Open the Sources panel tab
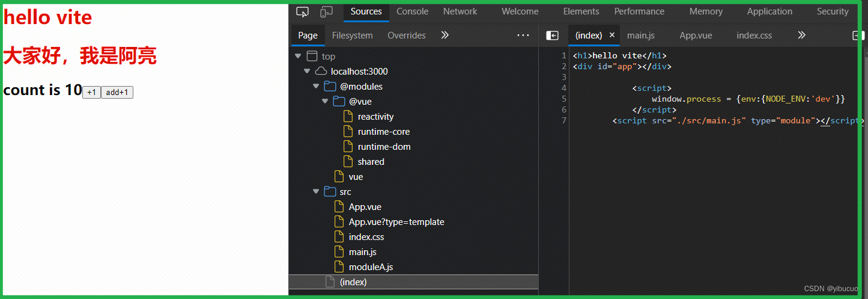 366,11
